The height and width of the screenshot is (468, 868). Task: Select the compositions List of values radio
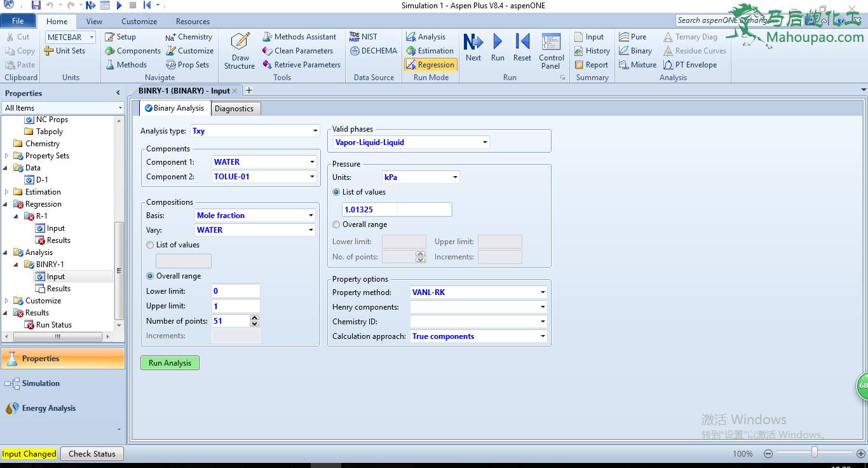pyautogui.click(x=150, y=245)
